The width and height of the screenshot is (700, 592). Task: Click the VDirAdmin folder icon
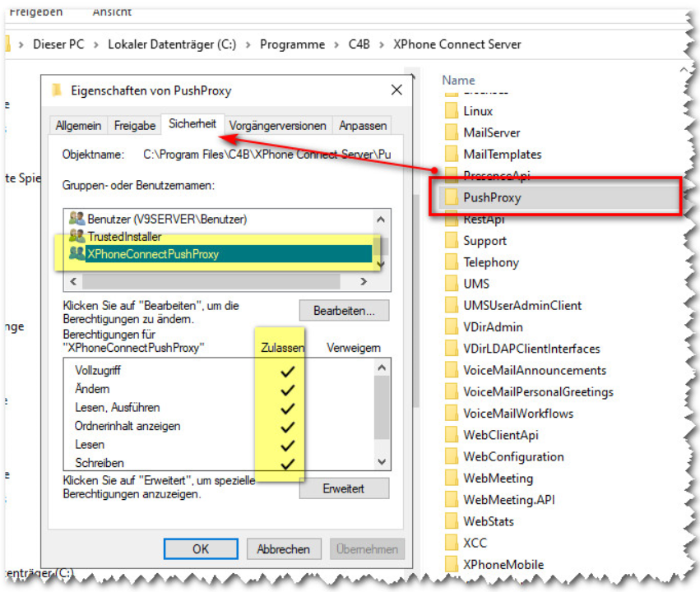(452, 326)
